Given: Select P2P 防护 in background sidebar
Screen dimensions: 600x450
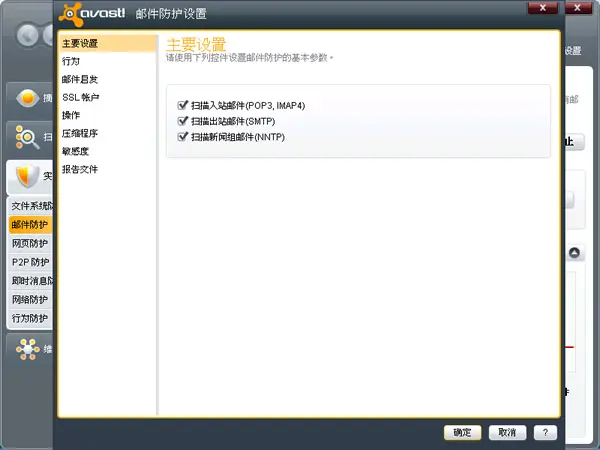Looking at the screenshot, I should coord(30,262).
